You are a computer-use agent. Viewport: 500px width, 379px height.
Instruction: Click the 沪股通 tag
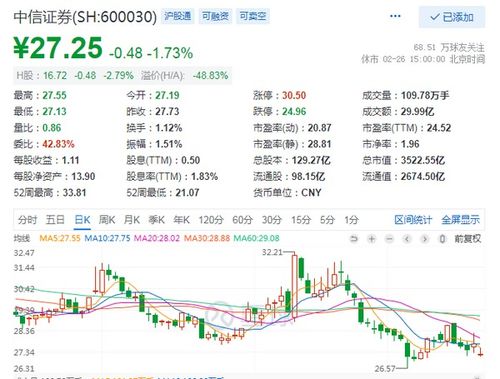pyautogui.click(x=178, y=16)
